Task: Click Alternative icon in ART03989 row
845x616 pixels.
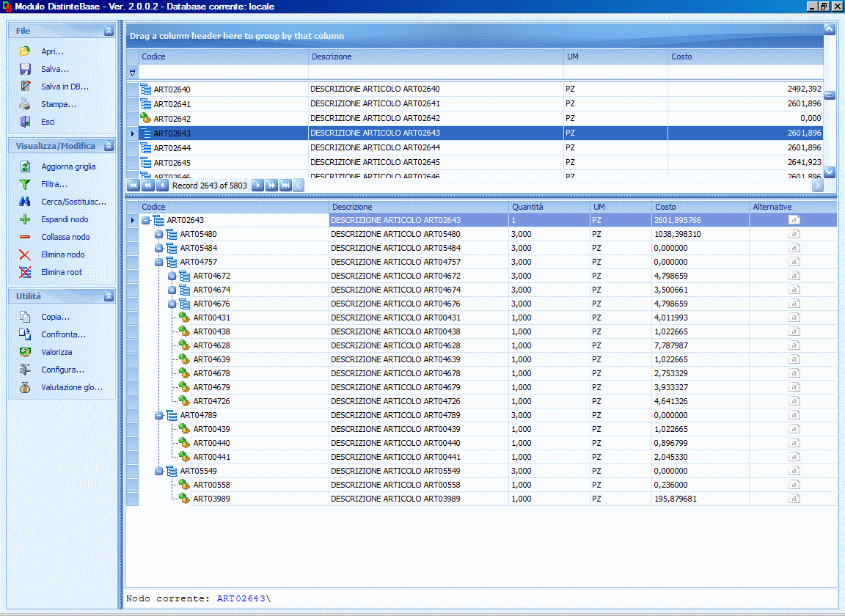Action: click(794, 499)
